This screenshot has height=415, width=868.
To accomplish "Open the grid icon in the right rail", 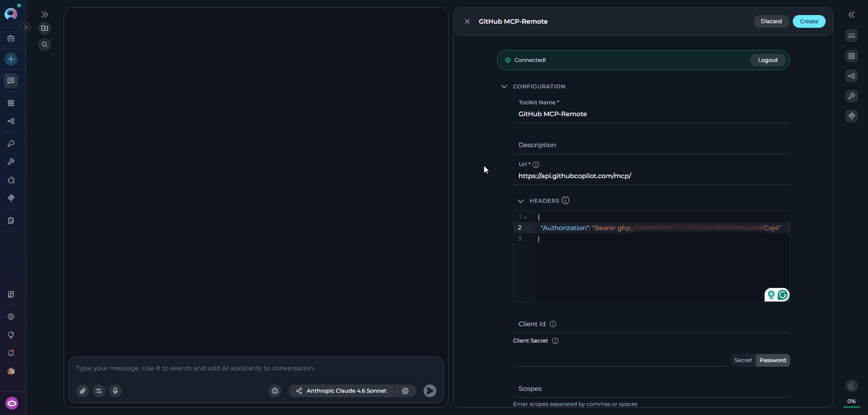I will tap(852, 56).
